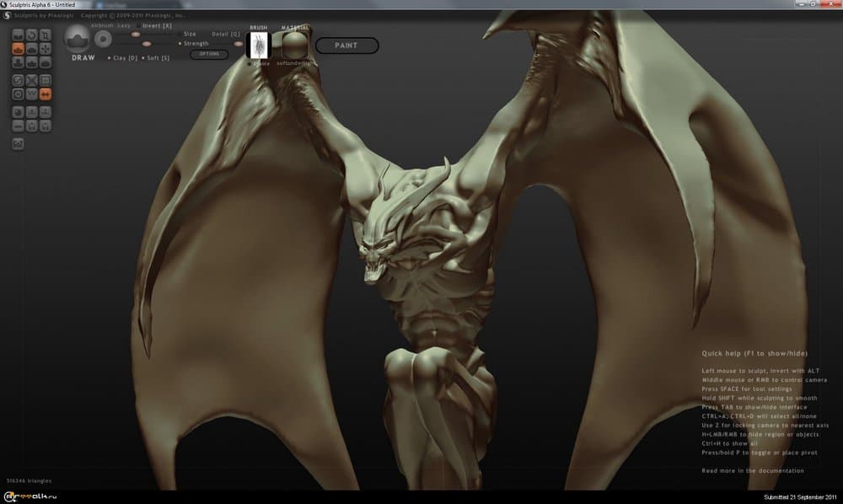The width and height of the screenshot is (843, 504).
Task: Select the Flatten brush tool
Action: (31, 50)
